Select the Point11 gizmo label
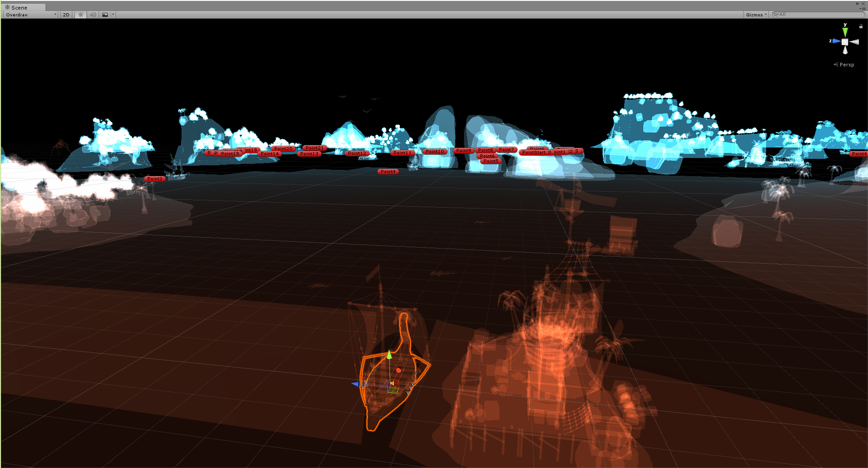868x468 pixels. point(402,153)
